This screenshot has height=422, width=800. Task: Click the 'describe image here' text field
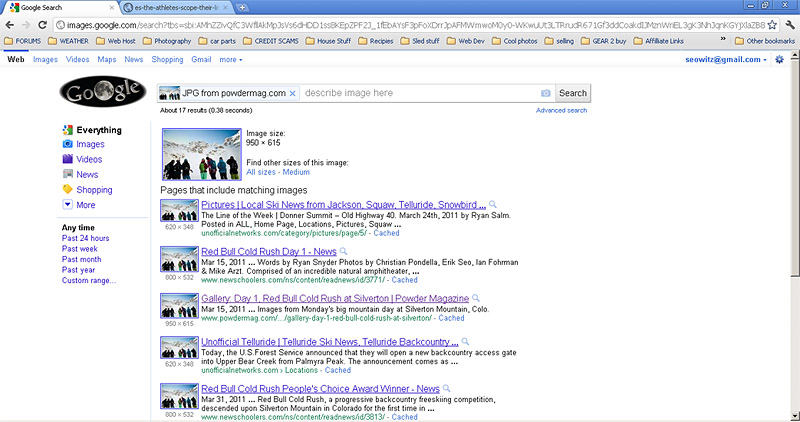(420, 93)
